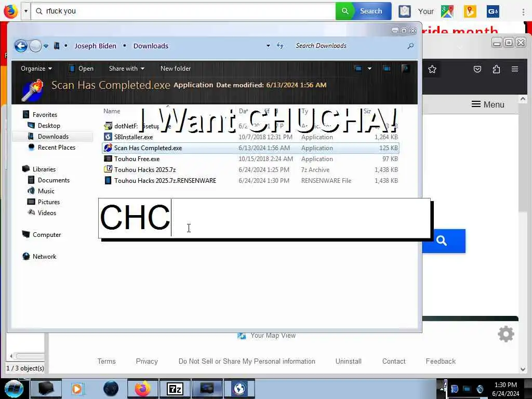This screenshot has height=399, width=532.
Task: Open the three-dot toolbar options menu
Action: (523, 11)
